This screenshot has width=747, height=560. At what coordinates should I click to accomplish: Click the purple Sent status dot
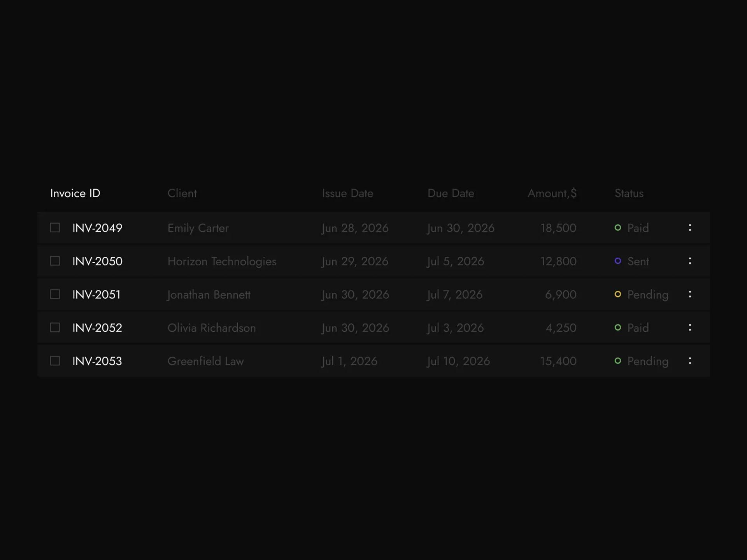617,261
